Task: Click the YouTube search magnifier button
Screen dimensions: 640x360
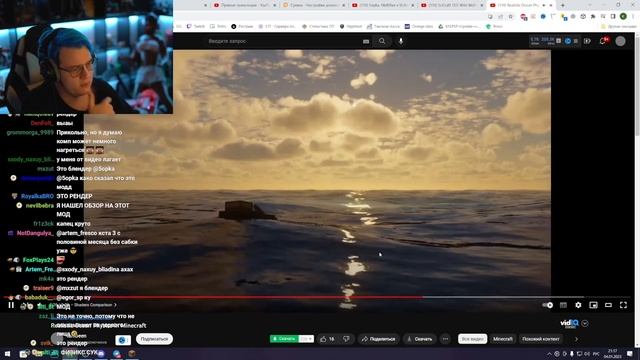Action: point(382,41)
